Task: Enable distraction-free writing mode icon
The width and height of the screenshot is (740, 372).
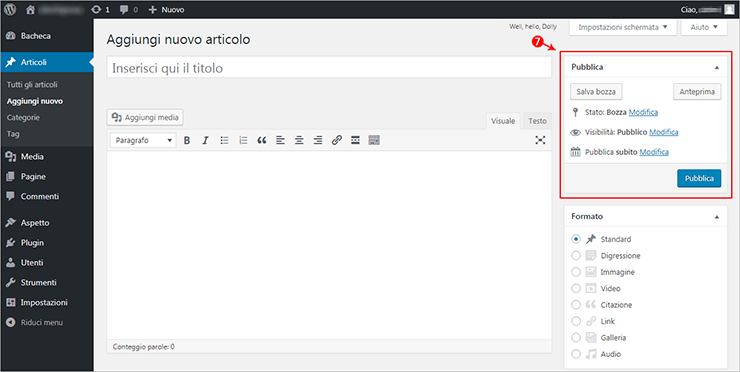Action: tap(540, 140)
